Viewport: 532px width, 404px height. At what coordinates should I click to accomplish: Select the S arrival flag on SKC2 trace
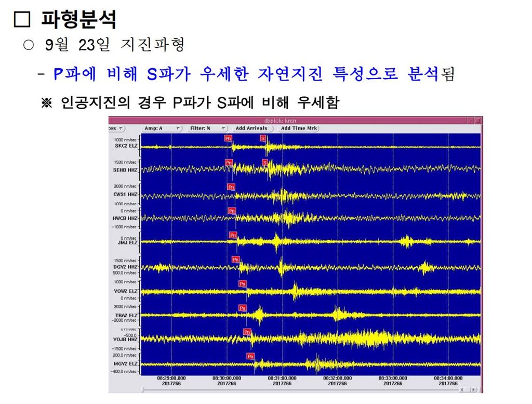[263, 138]
